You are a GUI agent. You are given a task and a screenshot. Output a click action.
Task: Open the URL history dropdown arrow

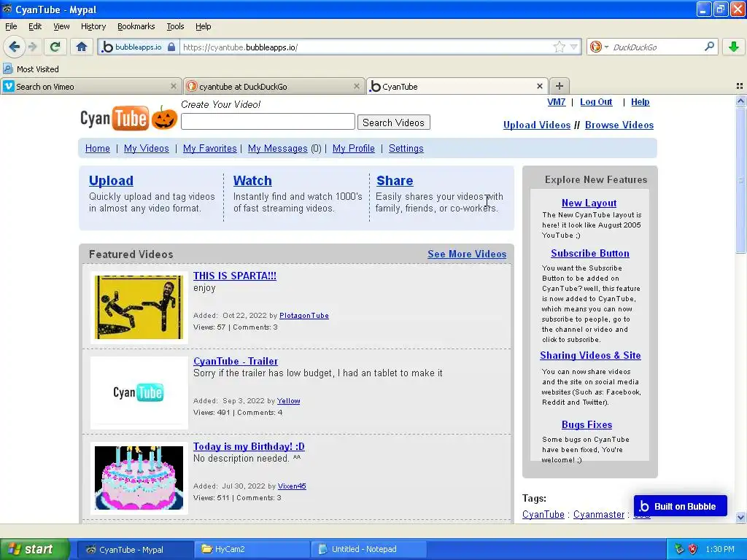coord(574,47)
